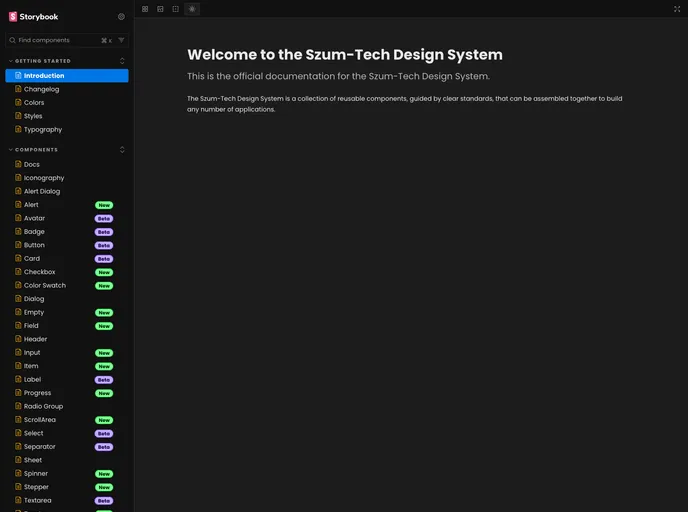The width and height of the screenshot is (688, 512).
Task: Open the Iconography page
Action: pos(67,178)
